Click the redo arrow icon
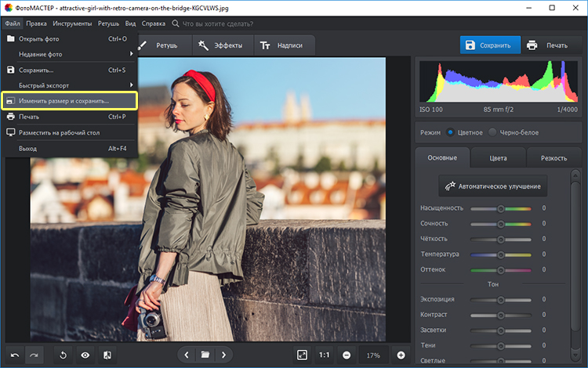Viewport: 588px width, 368px height. pos(34,355)
